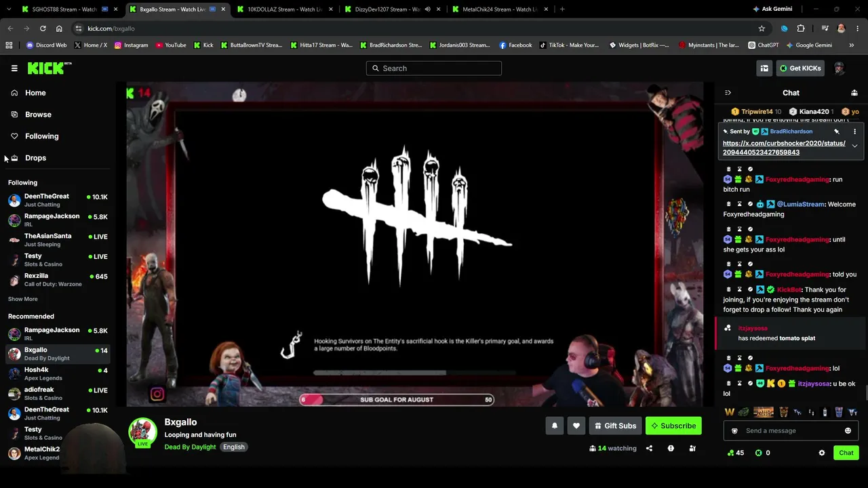The image size is (868, 488).
Task: Click the Gift Subs button
Action: coord(615,426)
